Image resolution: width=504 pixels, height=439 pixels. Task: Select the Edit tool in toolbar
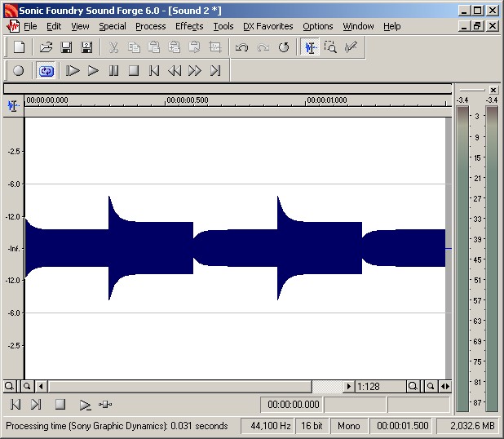[310, 47]
